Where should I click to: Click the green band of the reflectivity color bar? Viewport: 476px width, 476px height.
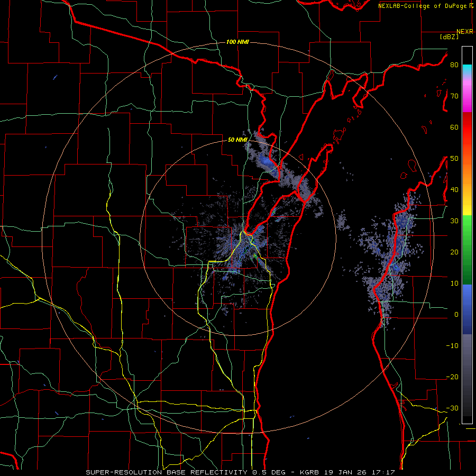(467, 250)
